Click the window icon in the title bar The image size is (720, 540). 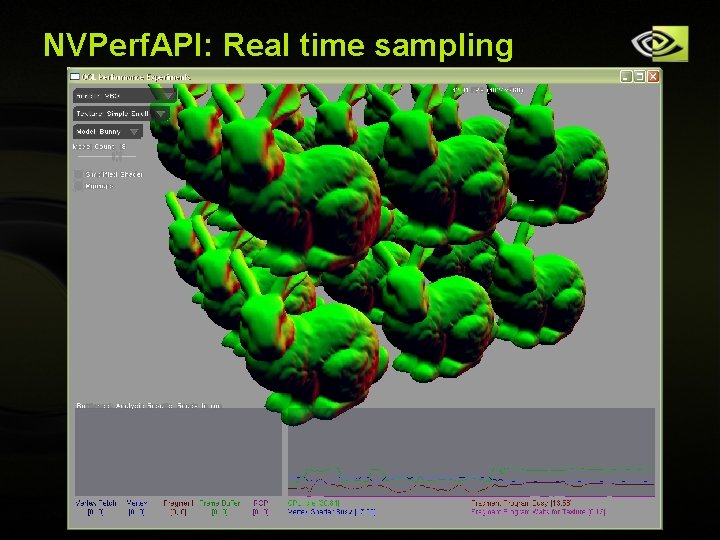pyautogui.click(x=75, y=77)
